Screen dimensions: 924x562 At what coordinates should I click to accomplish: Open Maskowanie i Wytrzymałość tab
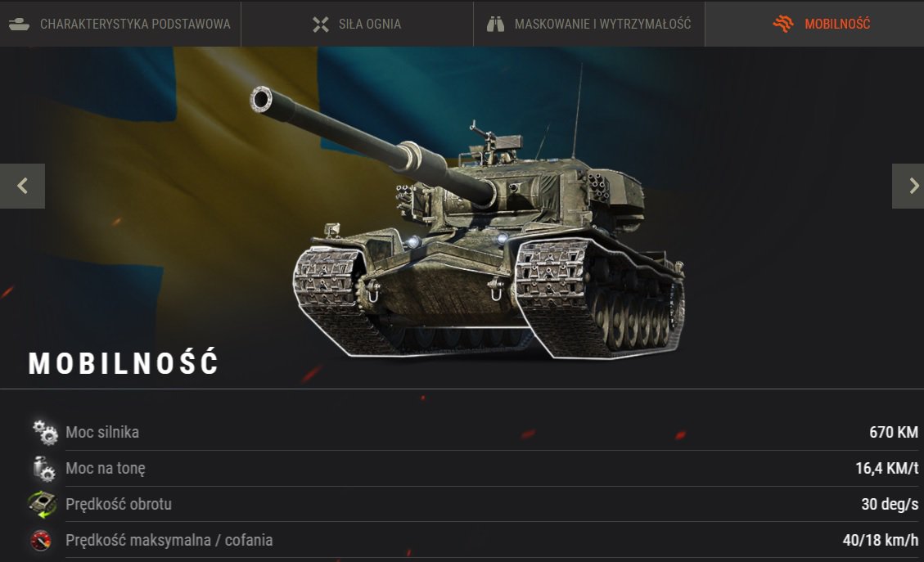click(589, 24)
